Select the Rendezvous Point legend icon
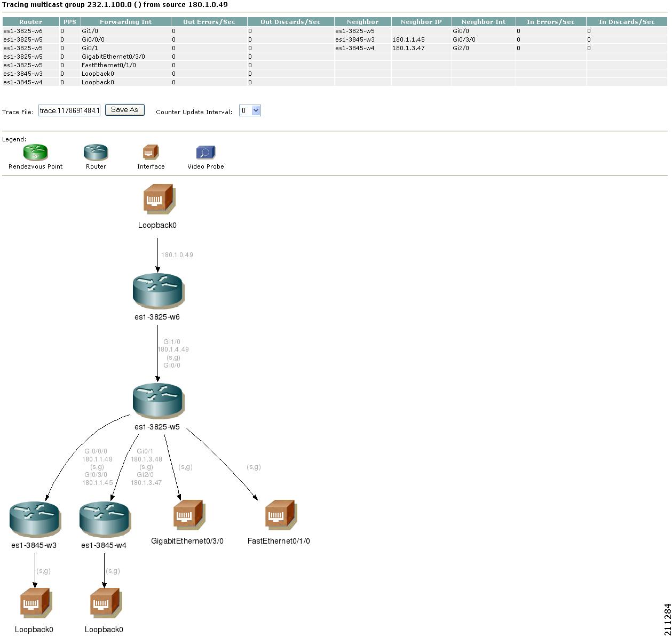This screenshot has height=637, width=672. coord(35,152)
